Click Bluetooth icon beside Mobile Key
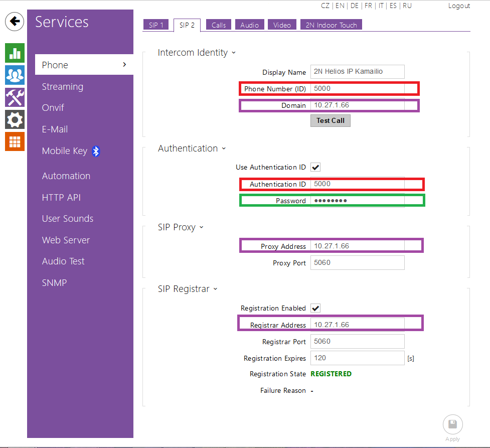 [96, 151]
